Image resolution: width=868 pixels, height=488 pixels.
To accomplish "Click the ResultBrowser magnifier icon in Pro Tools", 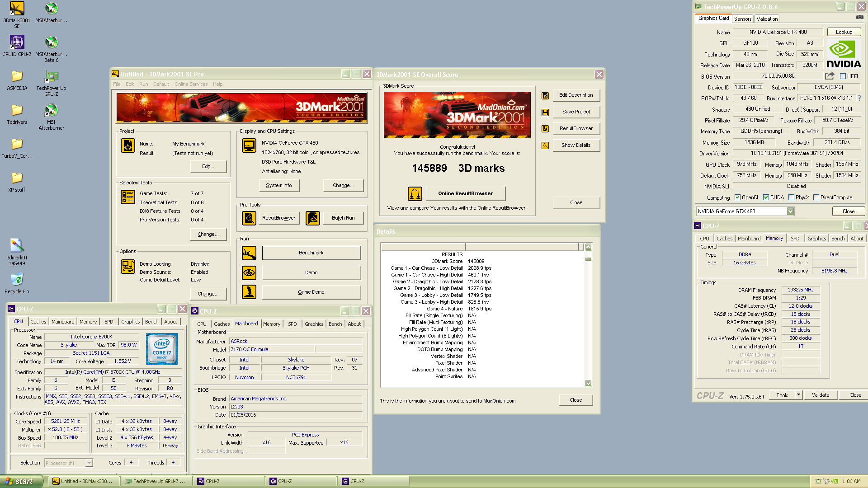I will click(249, 218).
